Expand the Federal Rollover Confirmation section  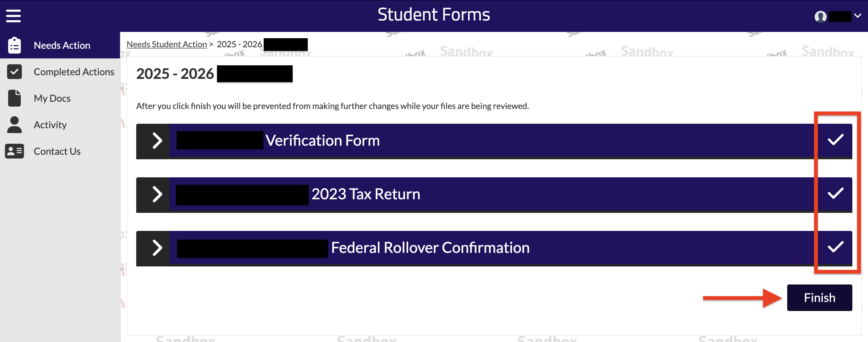coord(157,248)
